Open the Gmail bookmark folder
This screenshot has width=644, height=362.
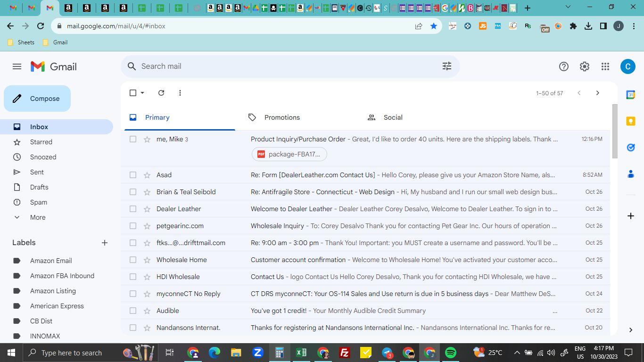point(55,42)
